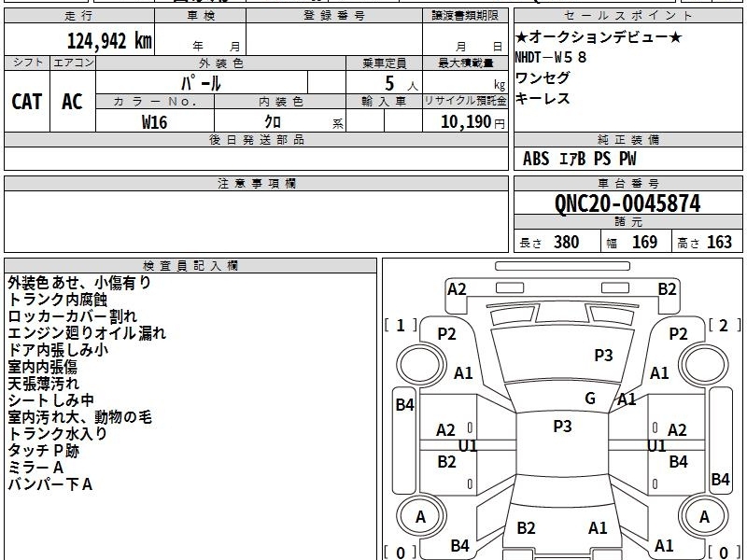Click the CAT shift value
The height and width of the screenshot is (560, 747).
pos(27,102)
